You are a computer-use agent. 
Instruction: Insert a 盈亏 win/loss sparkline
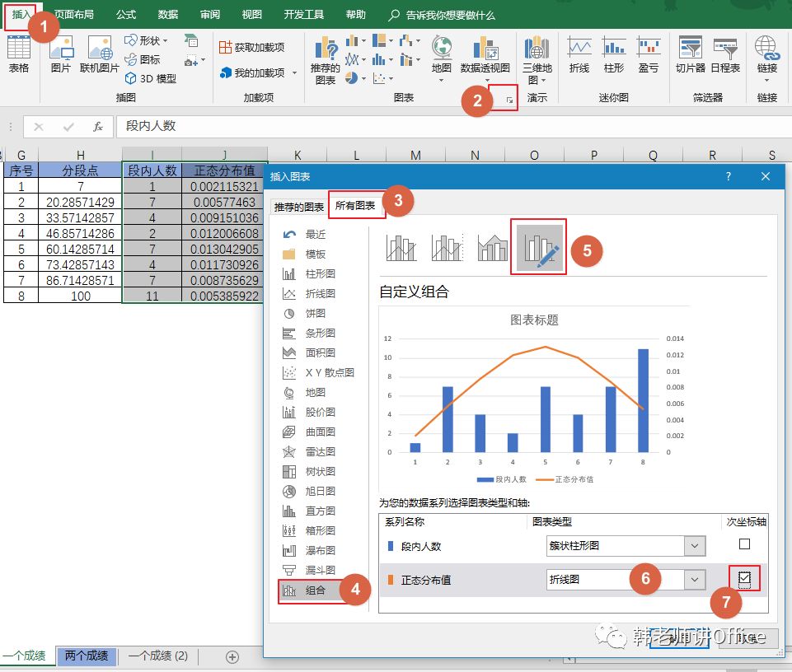coord(649,54)
